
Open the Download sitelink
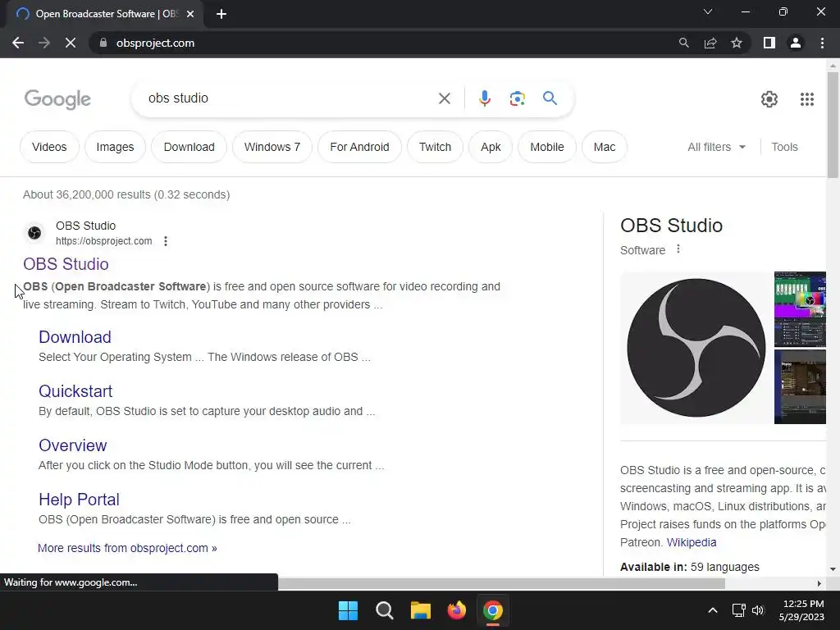tap(75, 337)
